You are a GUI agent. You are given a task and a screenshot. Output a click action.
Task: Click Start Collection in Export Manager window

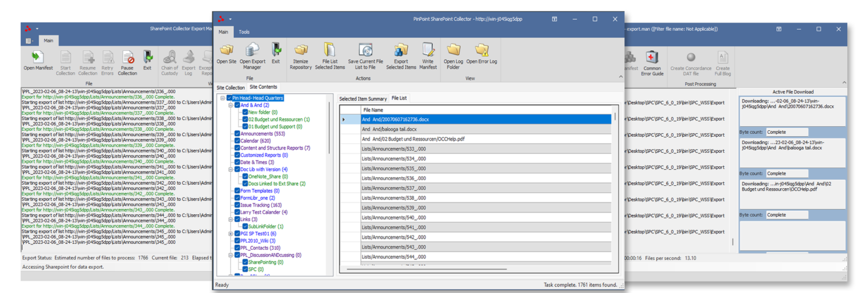point(65,63)
